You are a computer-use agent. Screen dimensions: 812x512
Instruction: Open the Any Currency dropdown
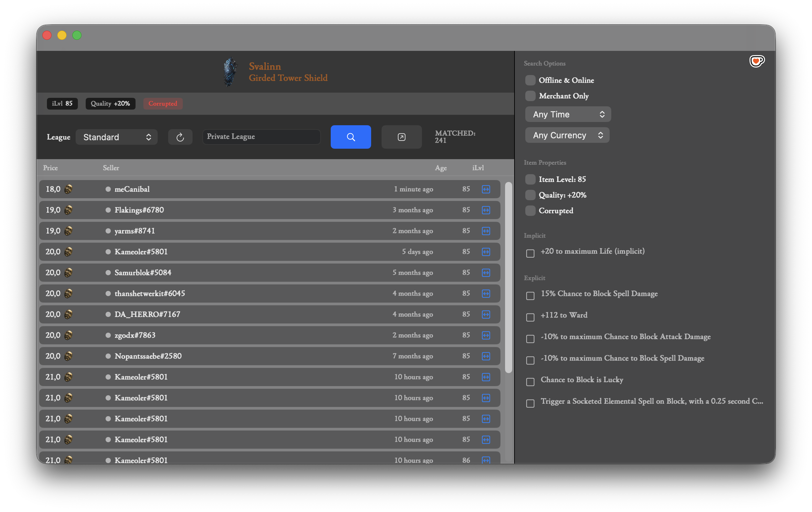click(x=567, y=135)
